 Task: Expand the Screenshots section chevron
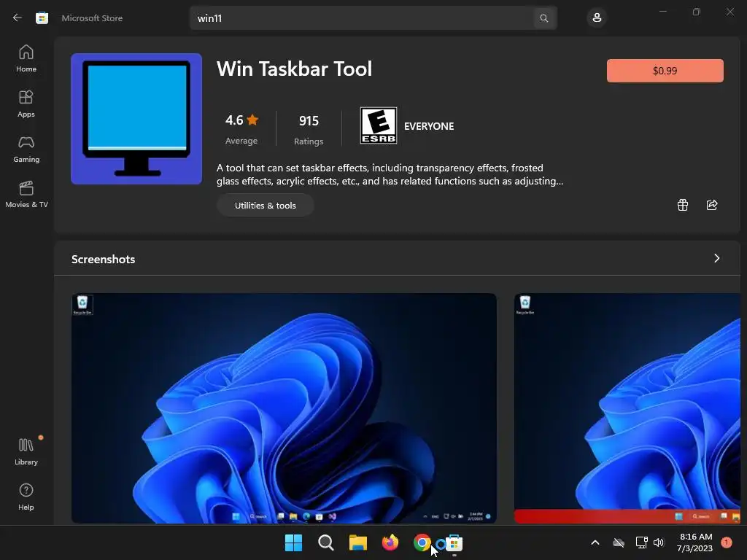click(x=716, y=258)
